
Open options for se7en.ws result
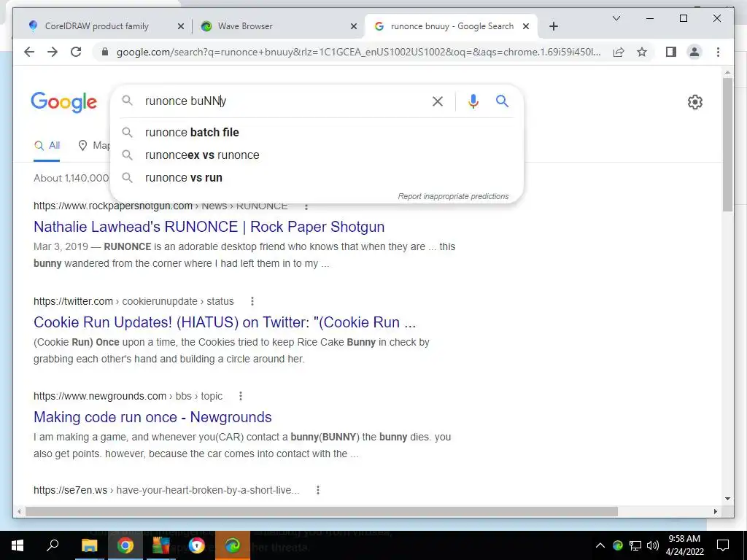coord(318,490)
